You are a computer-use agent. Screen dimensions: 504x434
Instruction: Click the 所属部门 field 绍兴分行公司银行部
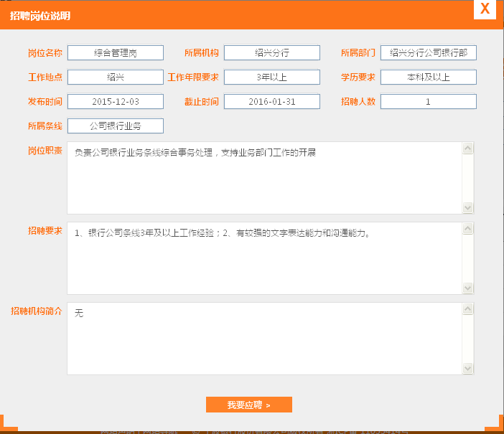pos(428,53)
